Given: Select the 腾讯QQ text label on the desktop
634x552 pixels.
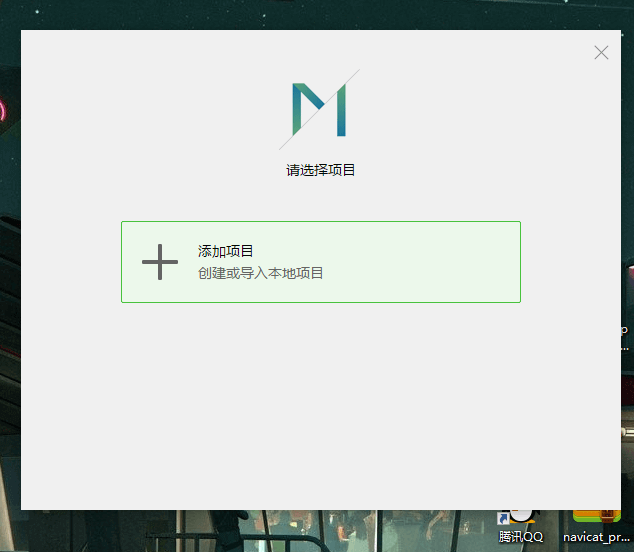Looking at the screenshot, I should pyautogui.click(x=521, y=537).
